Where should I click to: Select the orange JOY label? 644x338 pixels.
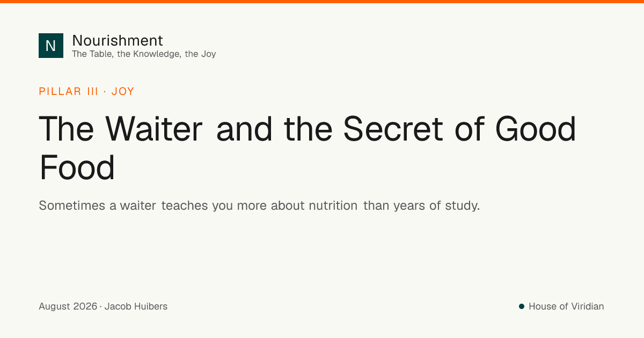[x=123, y=91]
